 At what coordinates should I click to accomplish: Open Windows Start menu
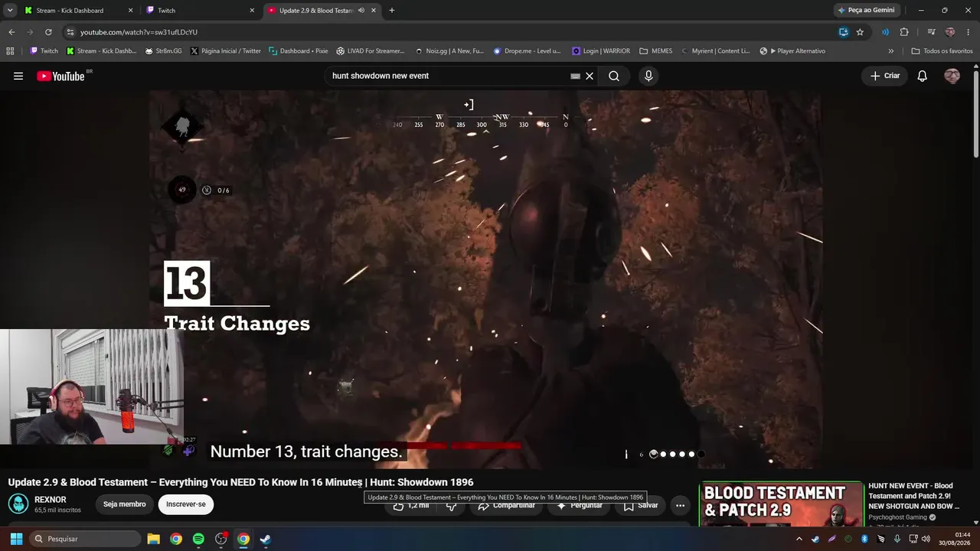point(16,539)
